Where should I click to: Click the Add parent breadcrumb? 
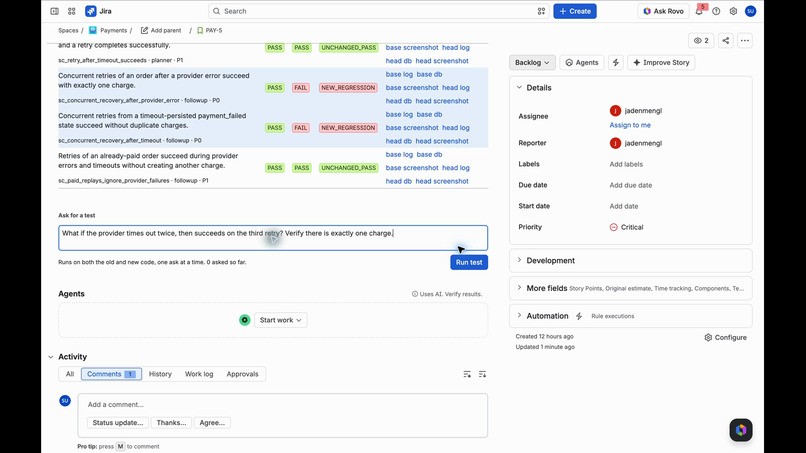pyautogui.click(x=161, y=30)
